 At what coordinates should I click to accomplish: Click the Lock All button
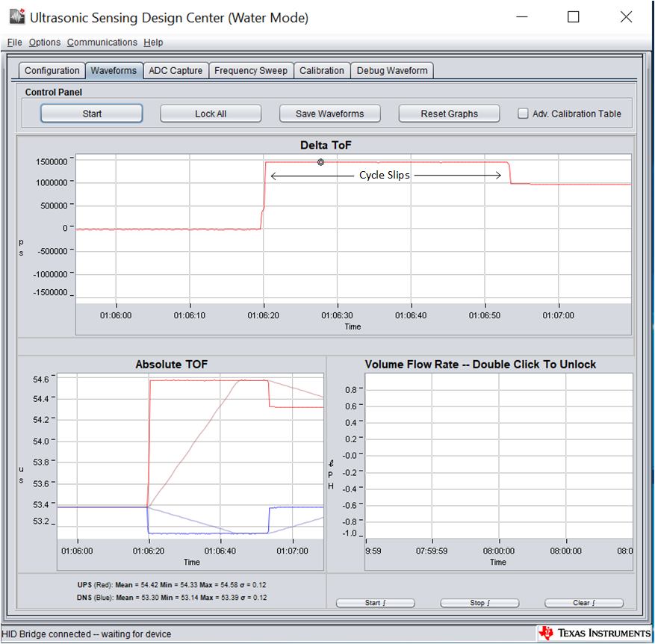(x=211, y=114)
